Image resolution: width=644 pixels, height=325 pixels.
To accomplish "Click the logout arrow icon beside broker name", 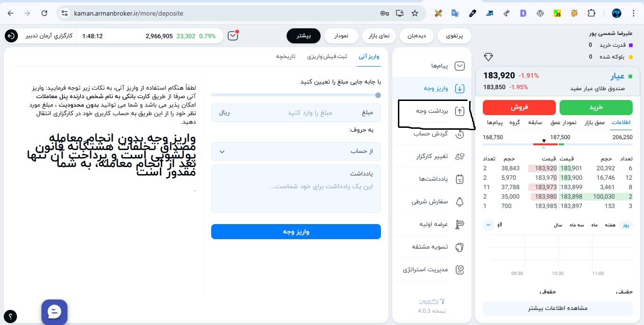I will coord(11,36).
